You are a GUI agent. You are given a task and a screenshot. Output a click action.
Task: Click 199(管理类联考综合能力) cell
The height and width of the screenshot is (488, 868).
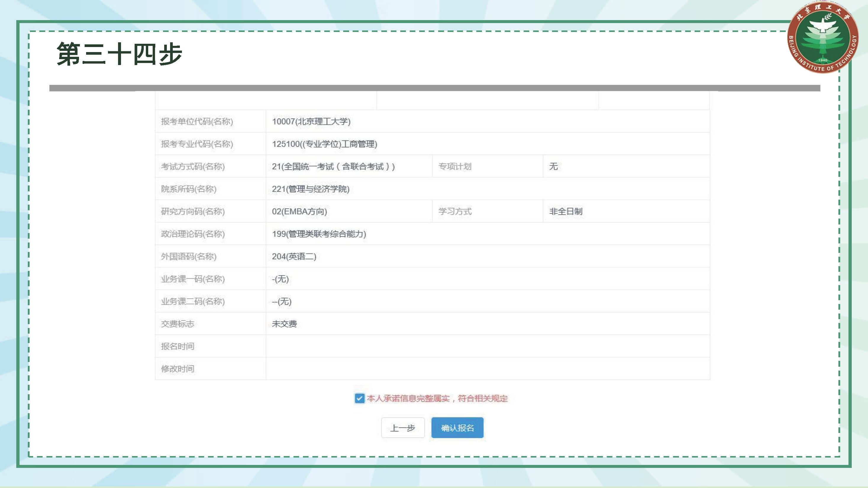[x=319, y=234]
